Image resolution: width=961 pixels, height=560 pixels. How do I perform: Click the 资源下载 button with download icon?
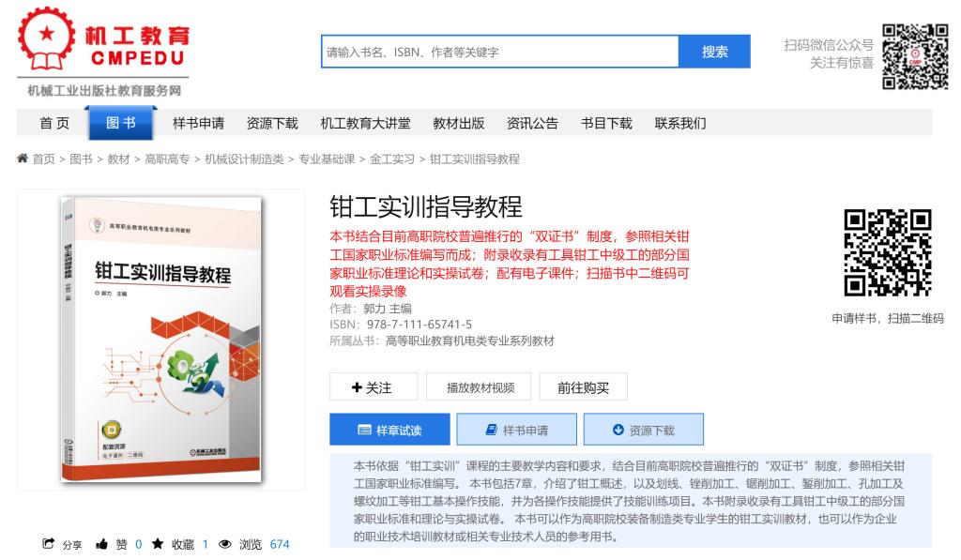(644, 430)
